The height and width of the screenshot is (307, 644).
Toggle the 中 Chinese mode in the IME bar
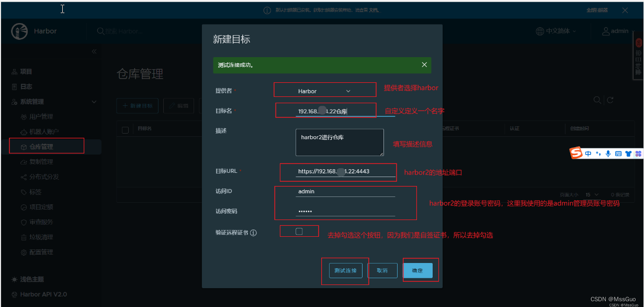point(589,153)
